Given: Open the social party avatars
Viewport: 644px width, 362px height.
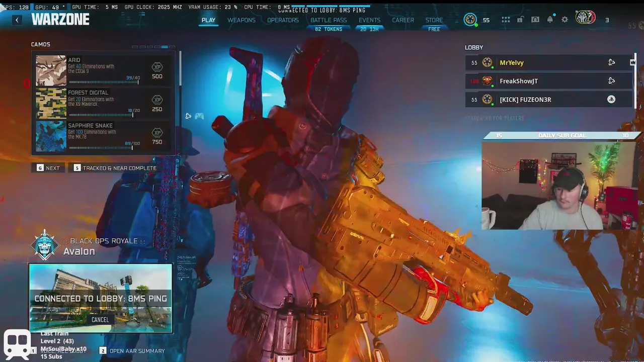Looking at the screenshot, I should [586, 18].
